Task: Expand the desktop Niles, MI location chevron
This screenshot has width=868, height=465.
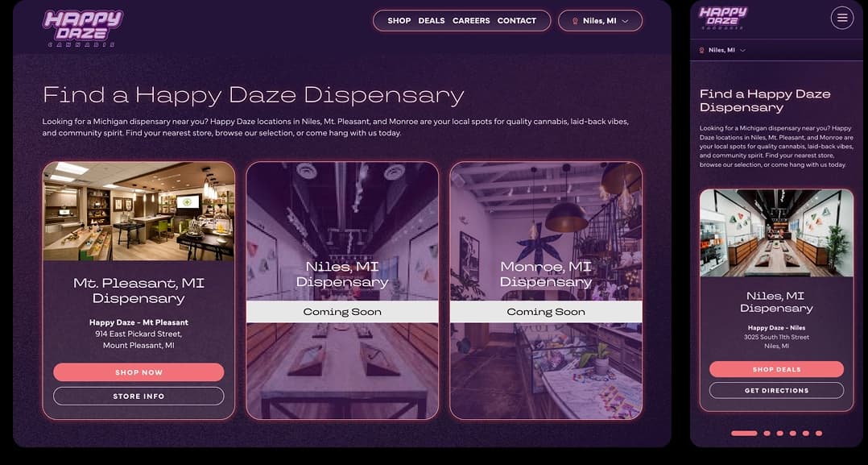Action: pos(626,21)
